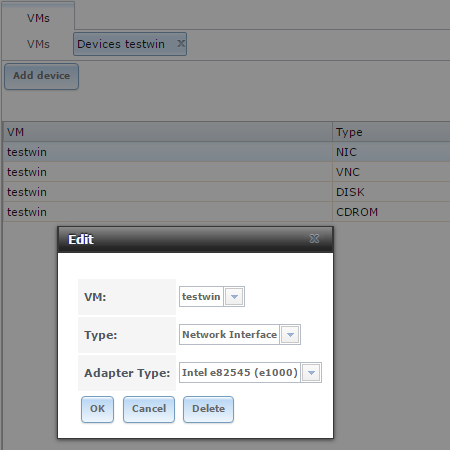Delete the device using Delete button

tap(208, 409)
